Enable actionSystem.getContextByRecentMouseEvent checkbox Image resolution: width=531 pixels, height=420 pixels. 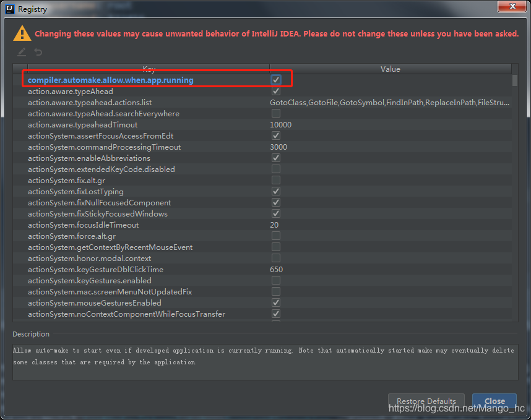[x=276, y=247]
